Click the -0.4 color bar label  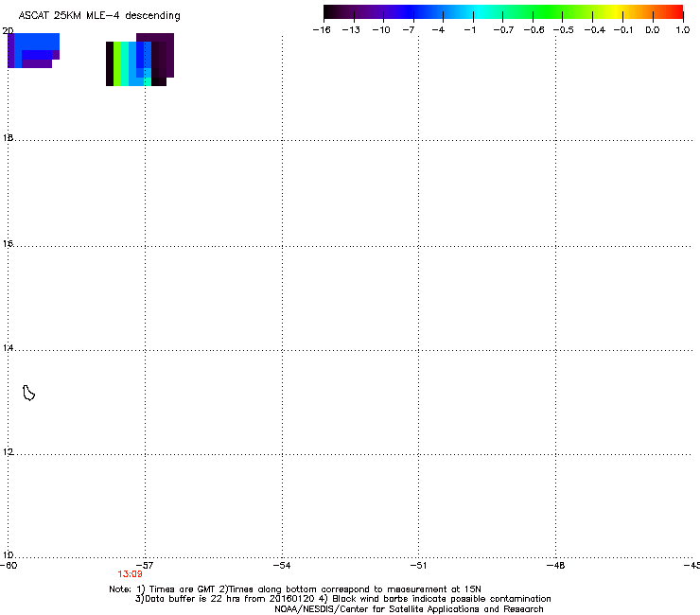tap(595, 30)
